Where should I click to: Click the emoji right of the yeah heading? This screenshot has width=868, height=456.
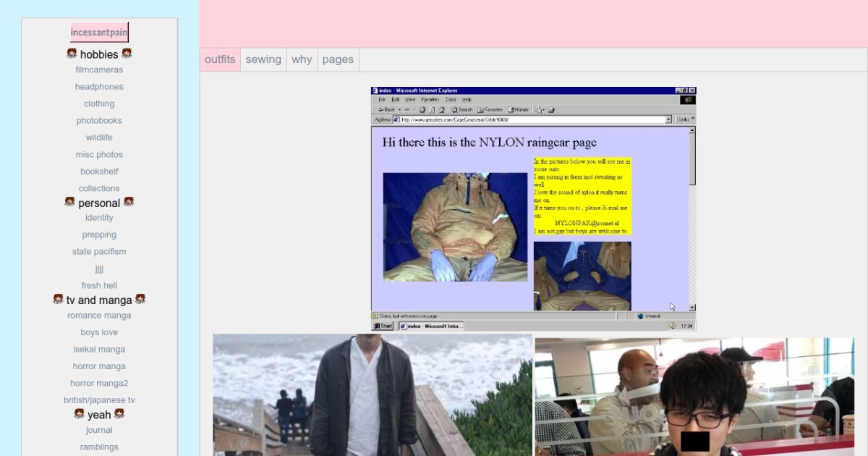click(x=119, y=414)
